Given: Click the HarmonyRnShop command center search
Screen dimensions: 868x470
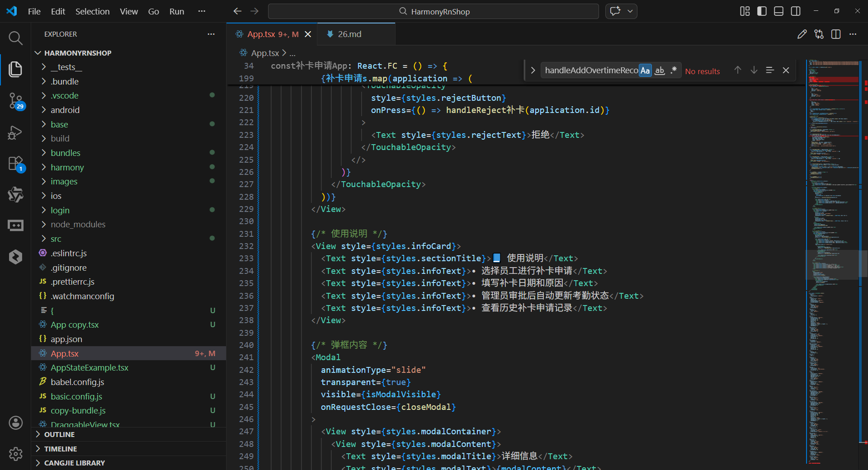Looking at the screenshot, I should coord(434,11).
